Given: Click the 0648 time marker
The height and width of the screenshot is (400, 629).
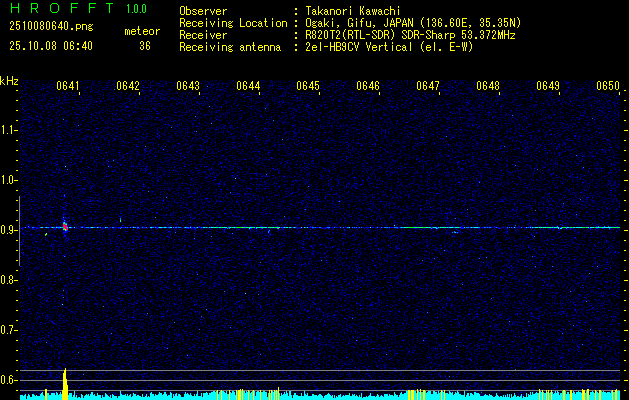Looking at the screenshot, I should (488, 86).
